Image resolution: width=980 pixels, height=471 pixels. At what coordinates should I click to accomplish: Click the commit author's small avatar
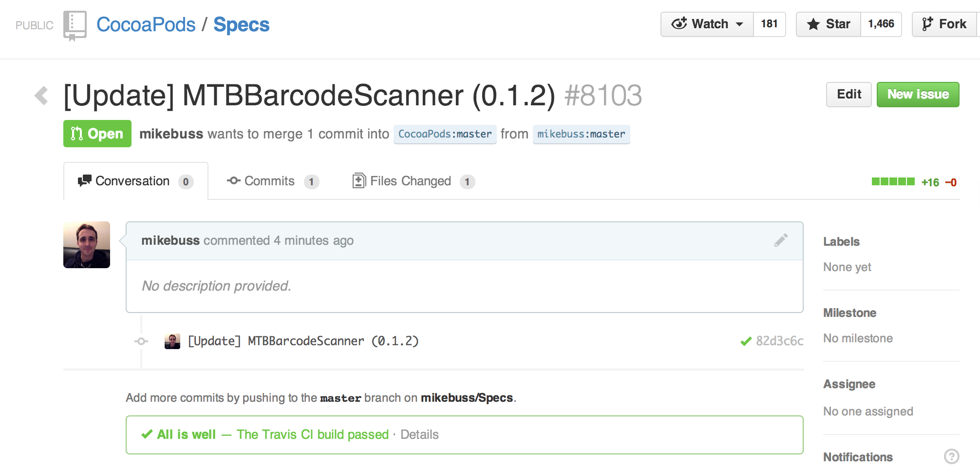(172, 341)
